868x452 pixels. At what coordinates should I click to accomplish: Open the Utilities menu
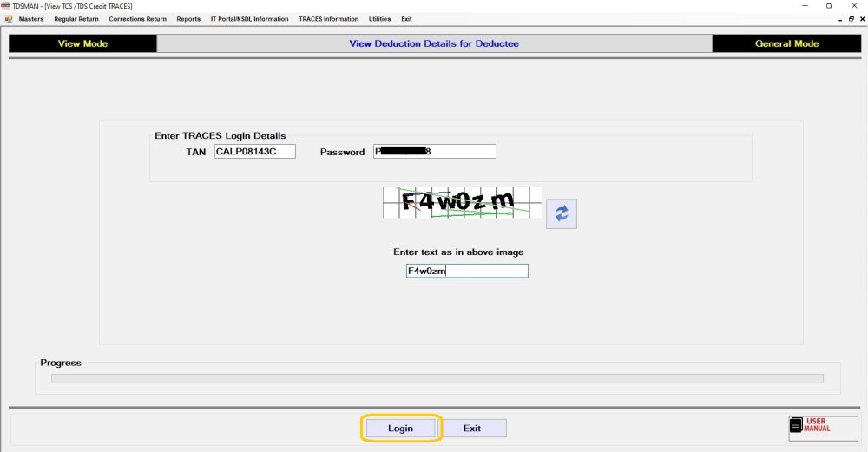(x=380, y=19)
